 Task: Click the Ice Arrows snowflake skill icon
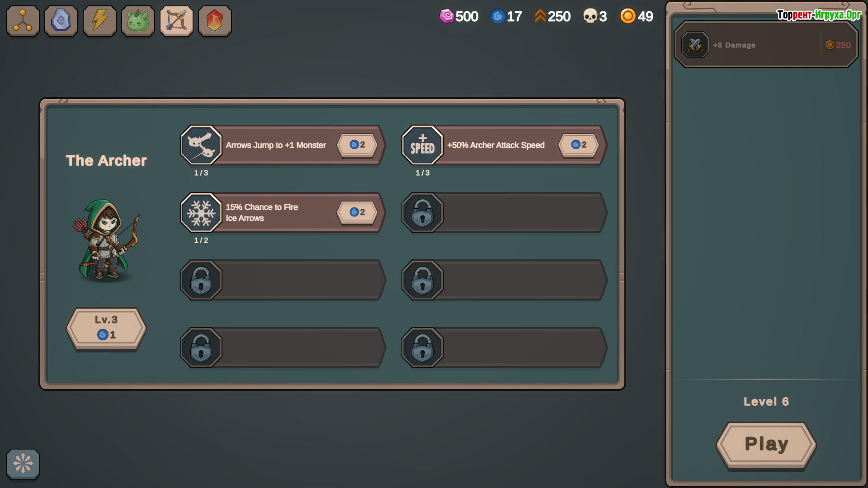tap(201, 212)
